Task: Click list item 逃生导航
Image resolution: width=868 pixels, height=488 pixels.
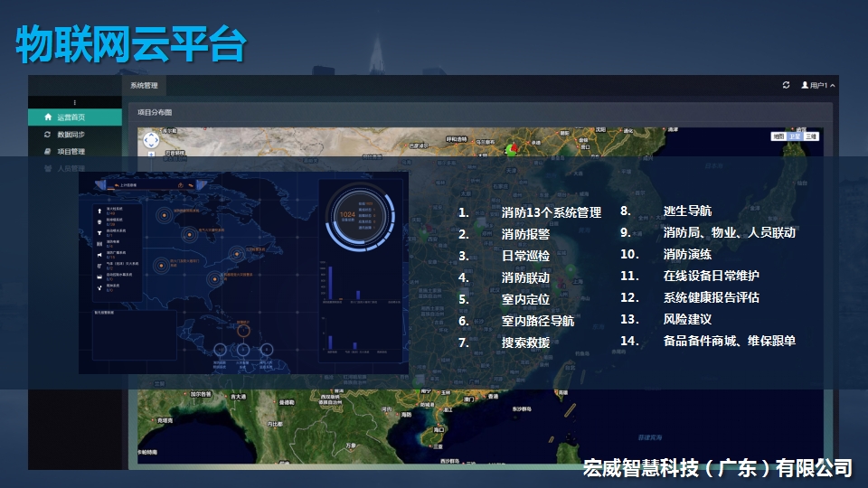Action: [687, 211]
